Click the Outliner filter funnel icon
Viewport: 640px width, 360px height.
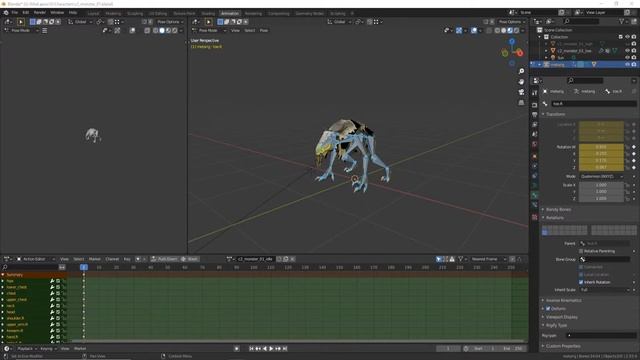point(622,21)
